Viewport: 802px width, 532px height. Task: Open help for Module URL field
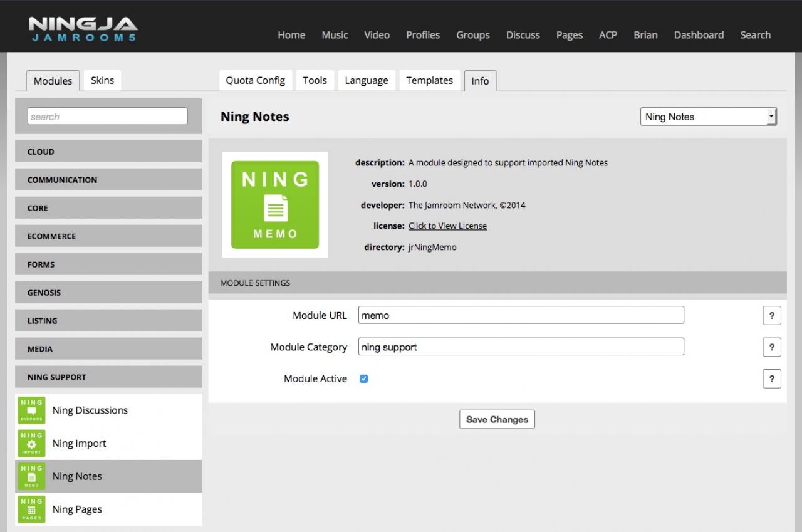[771, 316]
